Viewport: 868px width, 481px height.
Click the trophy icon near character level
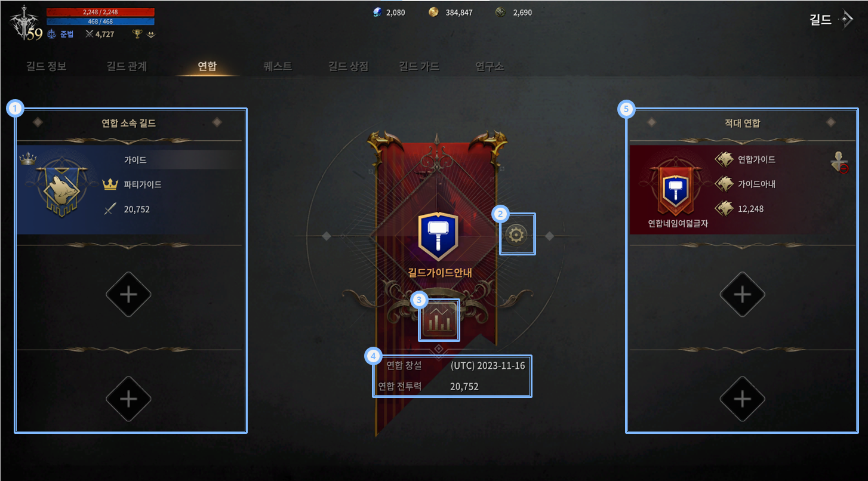(137, 34)
